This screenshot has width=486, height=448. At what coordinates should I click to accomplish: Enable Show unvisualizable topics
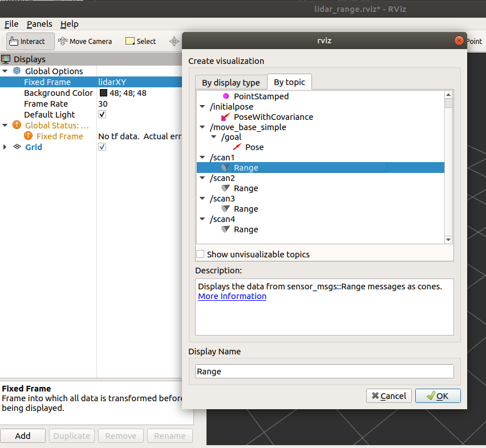[200, 254]
